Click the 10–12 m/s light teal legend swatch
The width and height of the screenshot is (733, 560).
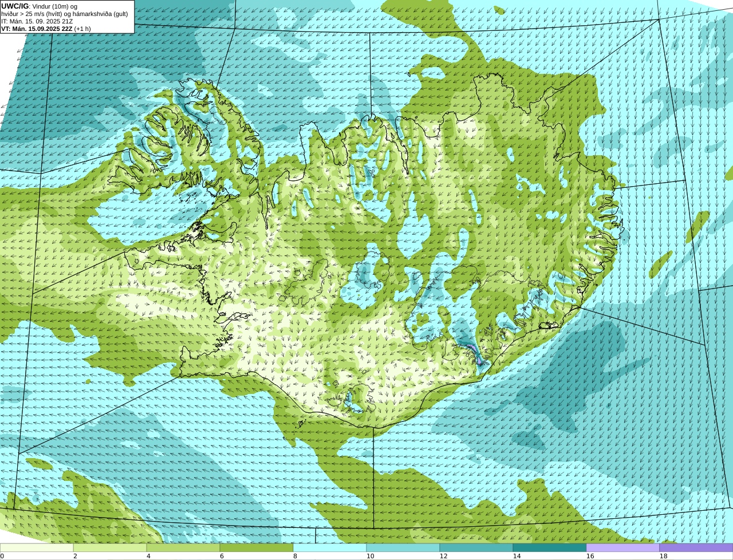point(403,547)
